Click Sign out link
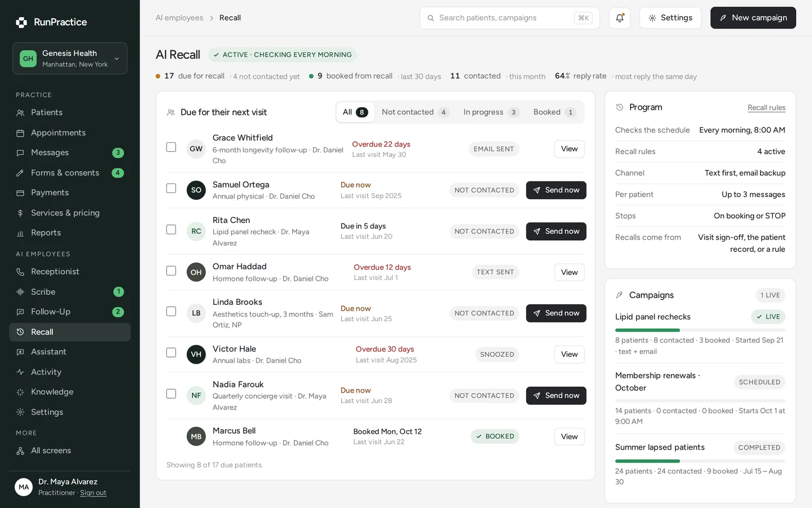The image size is (812, 508). [x=93, y=493]
